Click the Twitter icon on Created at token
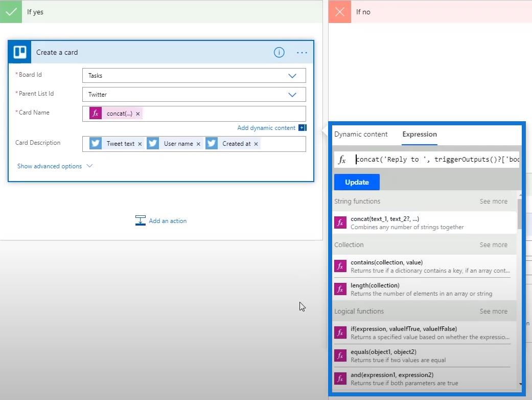532x400 pixels. [x=212, y=144]
